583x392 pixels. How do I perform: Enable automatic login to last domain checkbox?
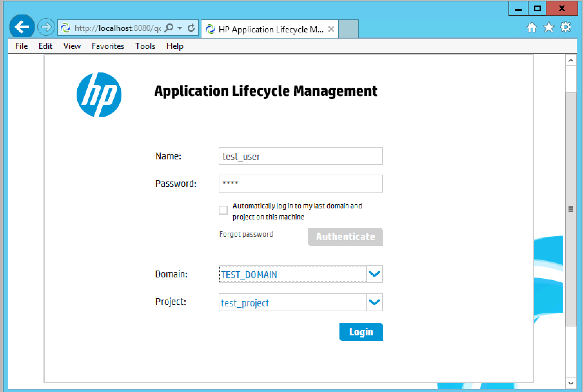point(223,210)
